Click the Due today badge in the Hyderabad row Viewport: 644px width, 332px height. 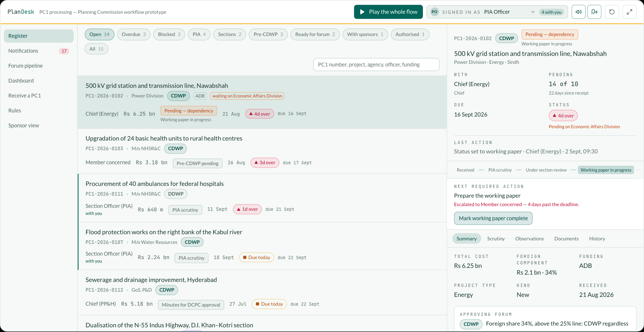tap(269, 304)
